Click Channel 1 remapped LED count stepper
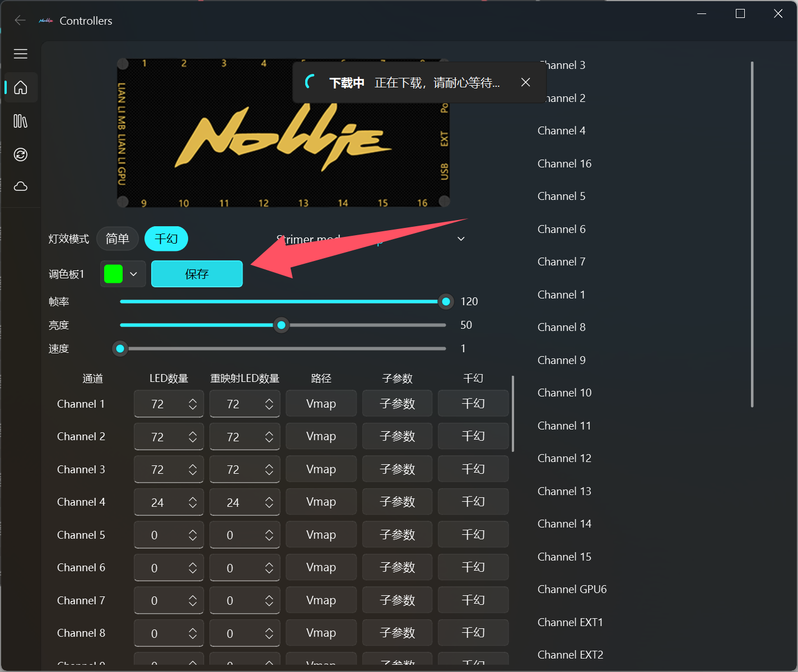 (x=269, y=404)
